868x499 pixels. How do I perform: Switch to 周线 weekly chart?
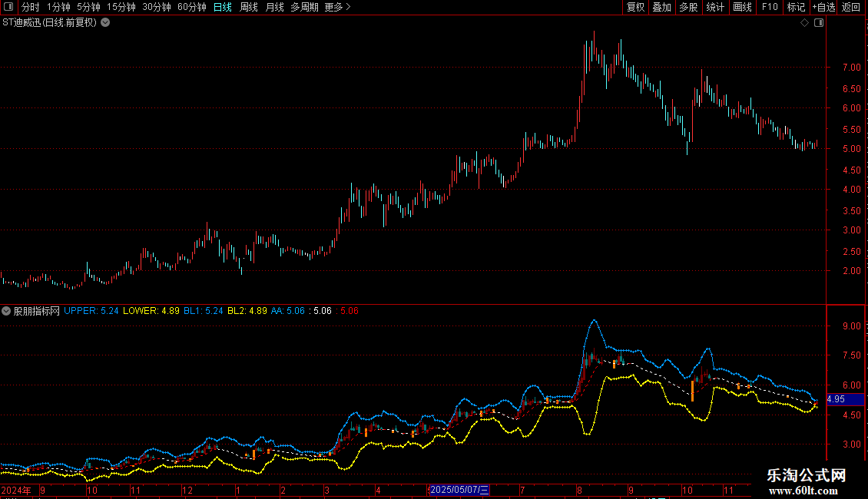pos(249,7)
